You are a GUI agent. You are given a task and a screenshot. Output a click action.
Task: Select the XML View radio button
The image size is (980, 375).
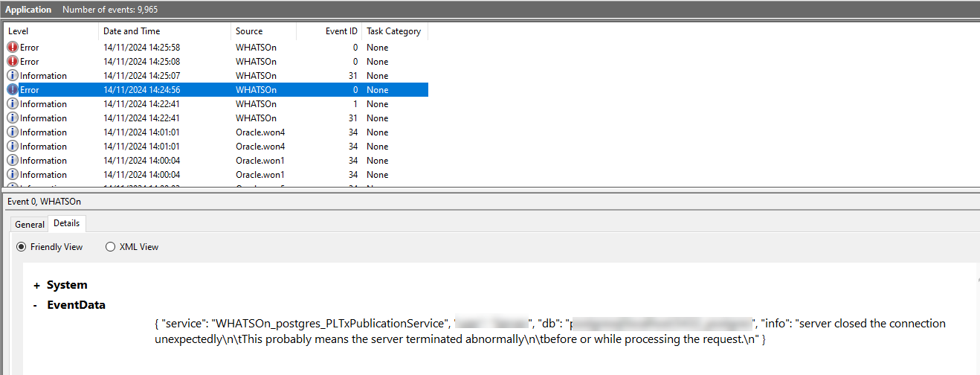pos(111,247)
